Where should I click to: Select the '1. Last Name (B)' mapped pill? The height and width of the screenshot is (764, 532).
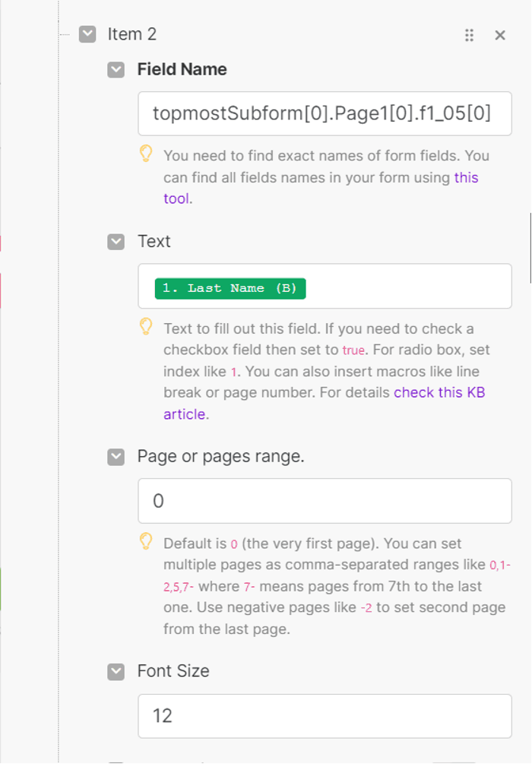click(230, 288)
